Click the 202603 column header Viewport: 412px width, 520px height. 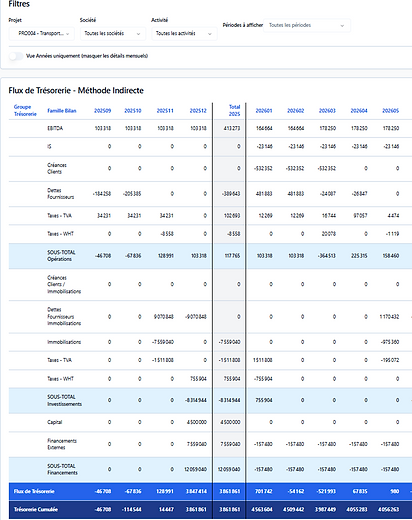coord(327,111)
